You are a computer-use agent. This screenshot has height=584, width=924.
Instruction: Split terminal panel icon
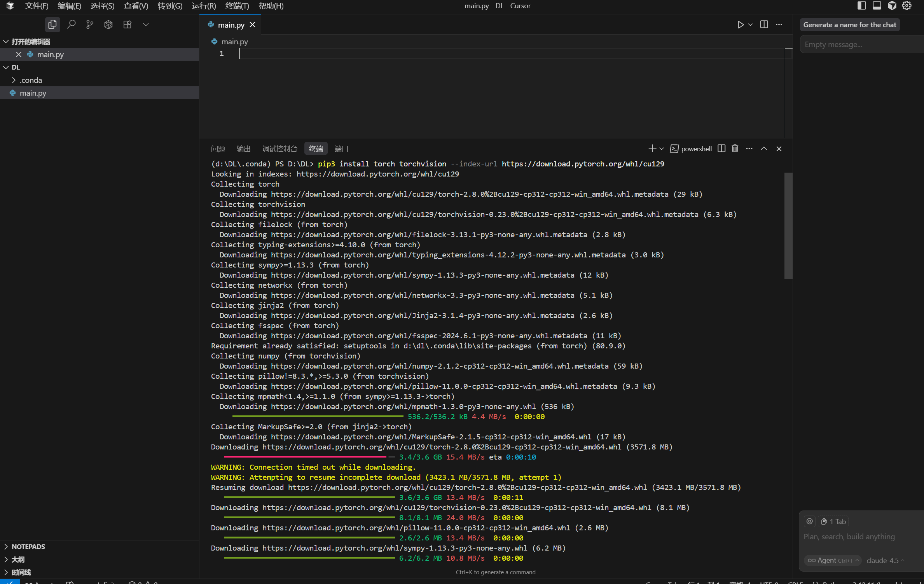(721, 149)
